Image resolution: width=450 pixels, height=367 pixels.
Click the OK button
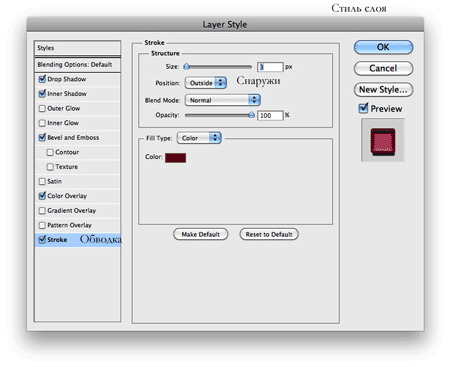coord(383,47)
